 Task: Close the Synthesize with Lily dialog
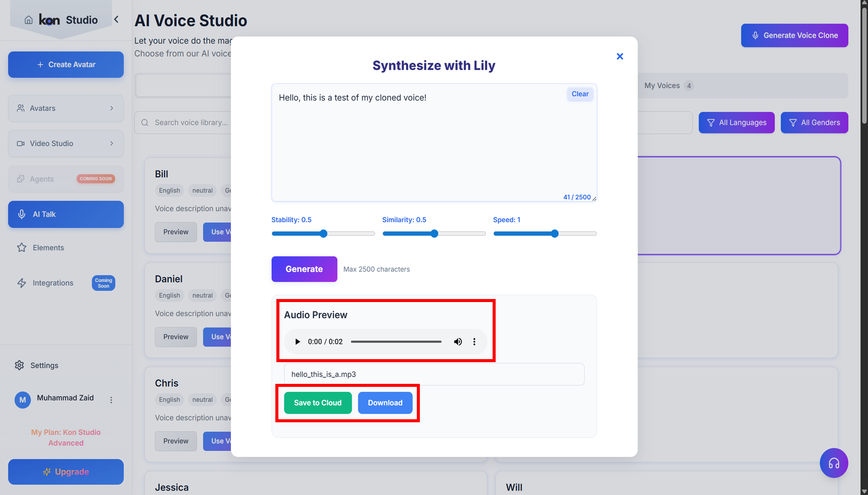click(x=619, y=57)
